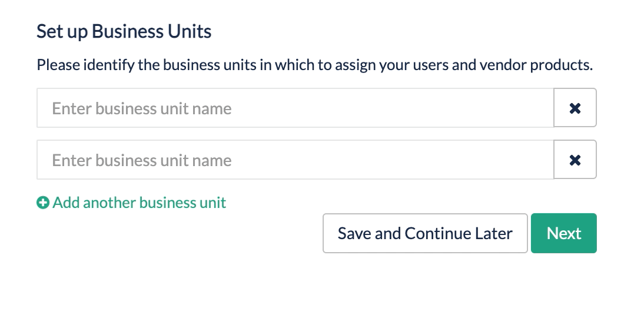
Task: Remove the second business unit row
Action: 575,160
